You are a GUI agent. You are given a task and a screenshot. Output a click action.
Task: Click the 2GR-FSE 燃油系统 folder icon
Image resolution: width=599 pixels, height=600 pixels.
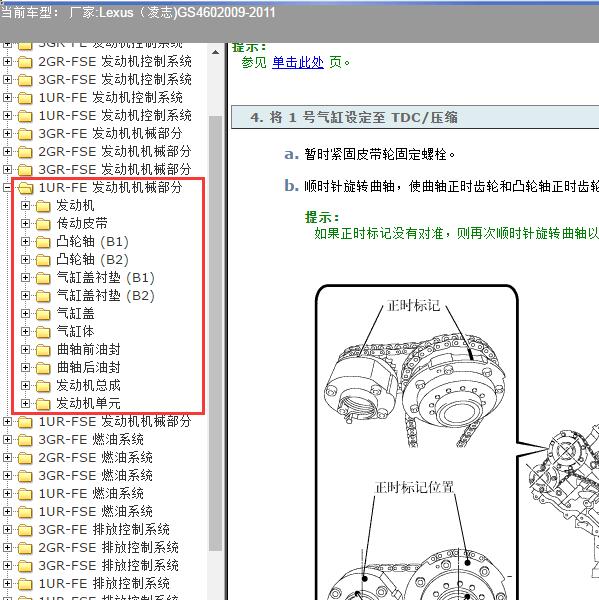[x=25, y=458]
